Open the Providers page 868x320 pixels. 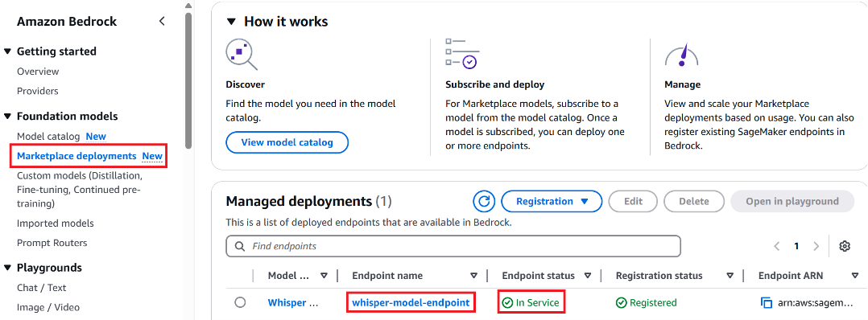pos(38,91)
